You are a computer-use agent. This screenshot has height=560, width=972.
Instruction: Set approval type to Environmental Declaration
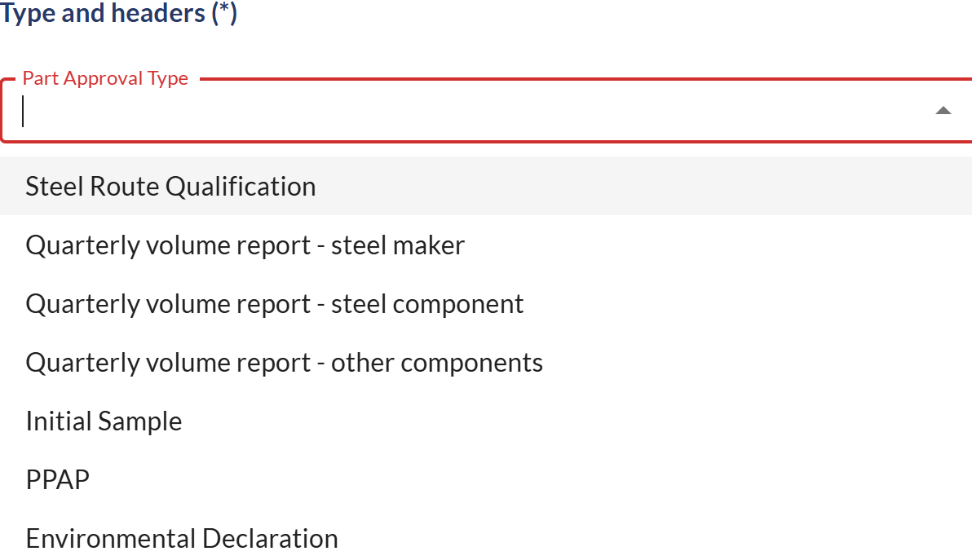tap(181, 539)
